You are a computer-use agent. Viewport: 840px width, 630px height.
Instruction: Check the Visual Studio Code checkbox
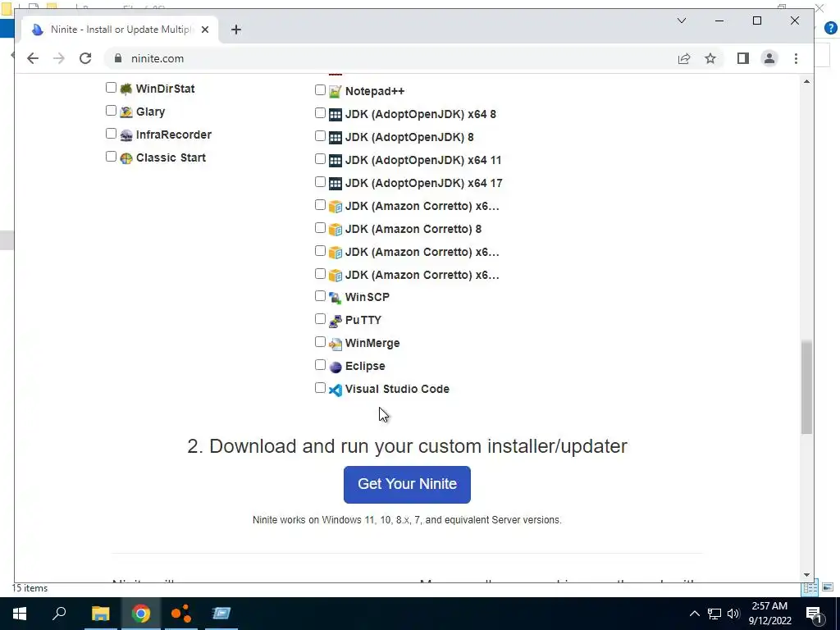click(321, 388)
